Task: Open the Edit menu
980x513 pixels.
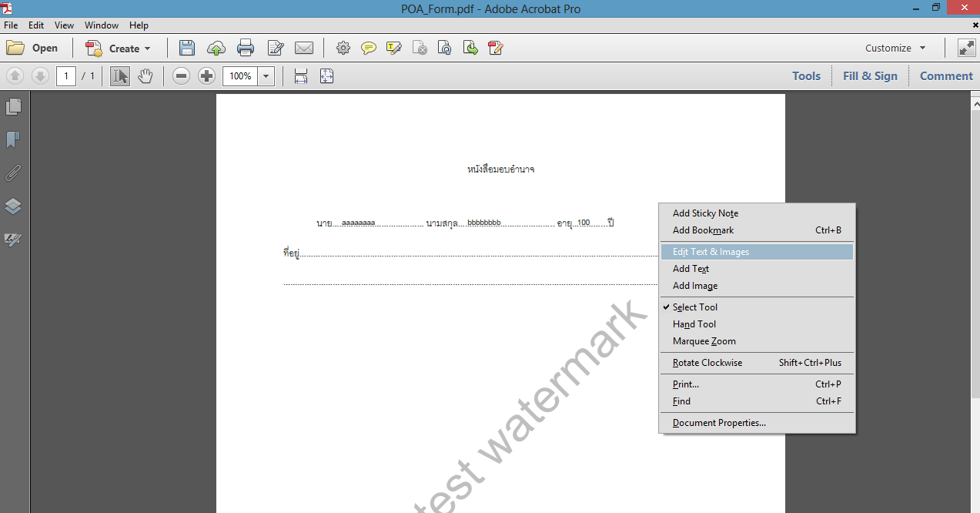Action: [36, 25]
